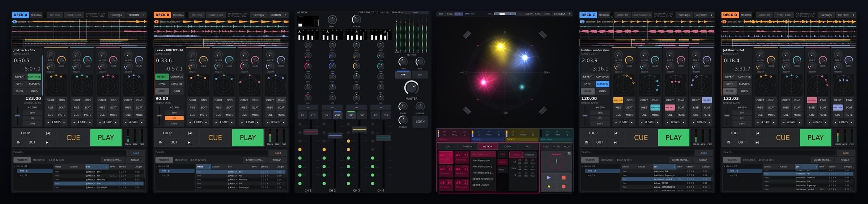Open the PADS tab
868x204 pixels.
[567, 146]
